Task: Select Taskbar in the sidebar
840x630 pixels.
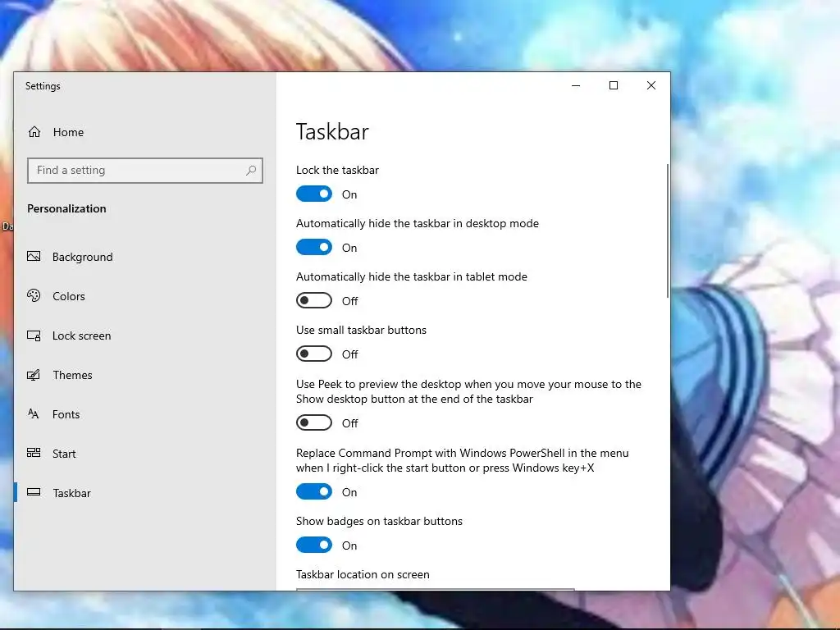Action: click(144, 493)
